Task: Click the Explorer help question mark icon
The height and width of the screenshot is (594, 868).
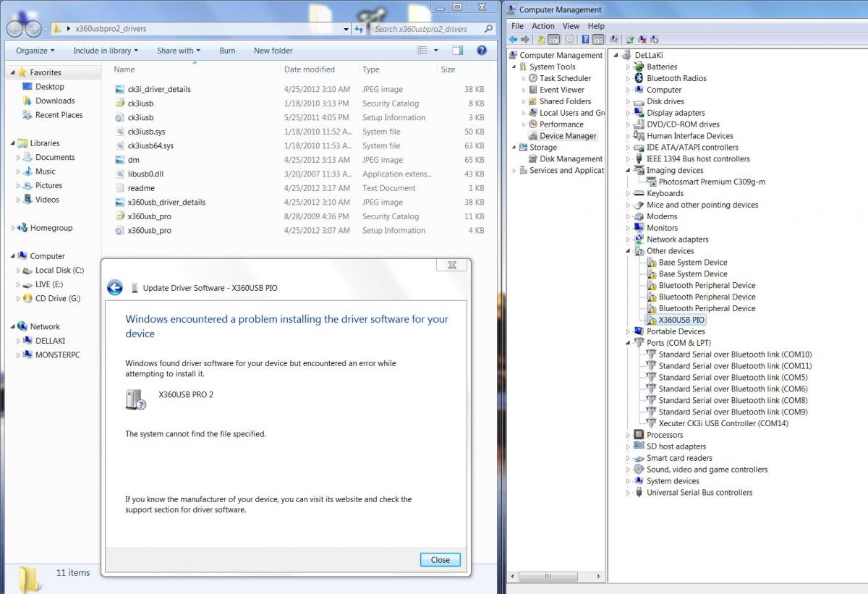Action: [482, 51]
